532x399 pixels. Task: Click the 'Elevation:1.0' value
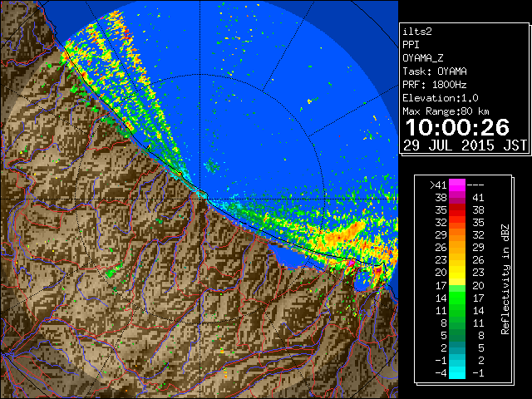click(x=441, y=98)
